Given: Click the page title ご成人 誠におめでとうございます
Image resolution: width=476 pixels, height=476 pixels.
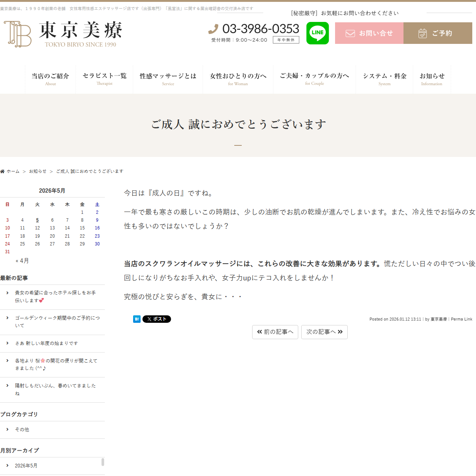Looking at the screenshot, I should click(238, 124).
